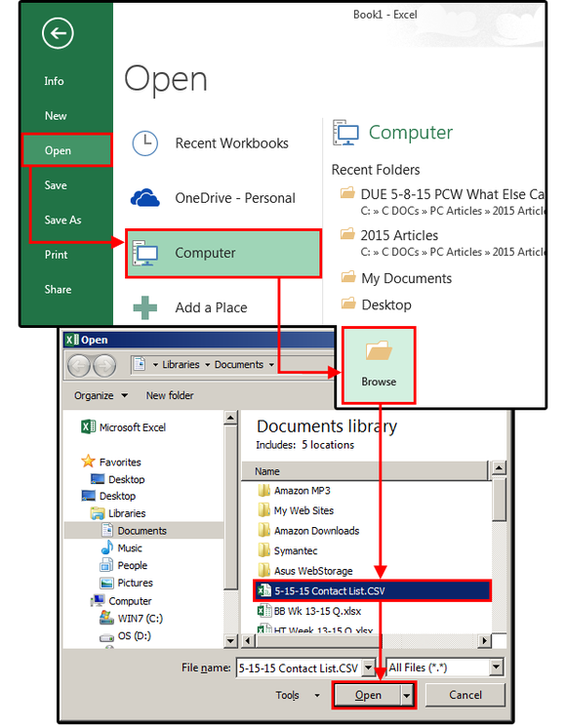Image resolution: width=566 pixels, height=728 pixels.
Task: Select Desktop under Favorites
Action: coord(118,479)
